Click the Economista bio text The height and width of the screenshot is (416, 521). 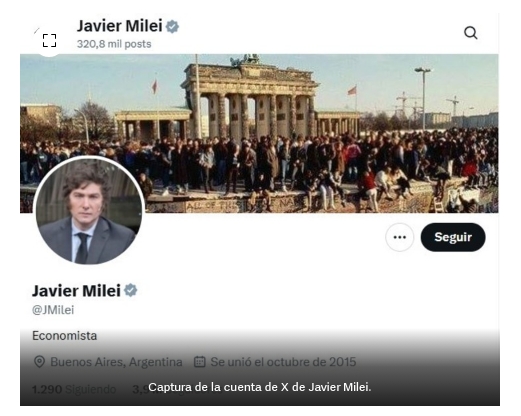65,336
